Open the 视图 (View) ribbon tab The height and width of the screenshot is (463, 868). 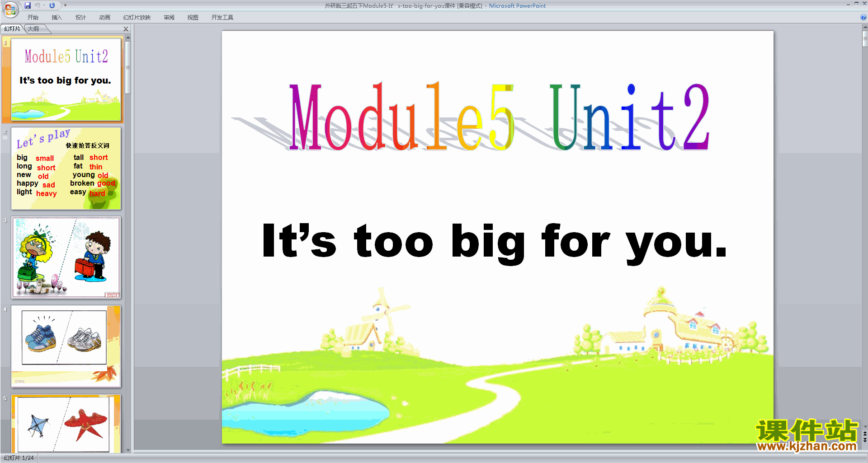(x=193, y=18)
